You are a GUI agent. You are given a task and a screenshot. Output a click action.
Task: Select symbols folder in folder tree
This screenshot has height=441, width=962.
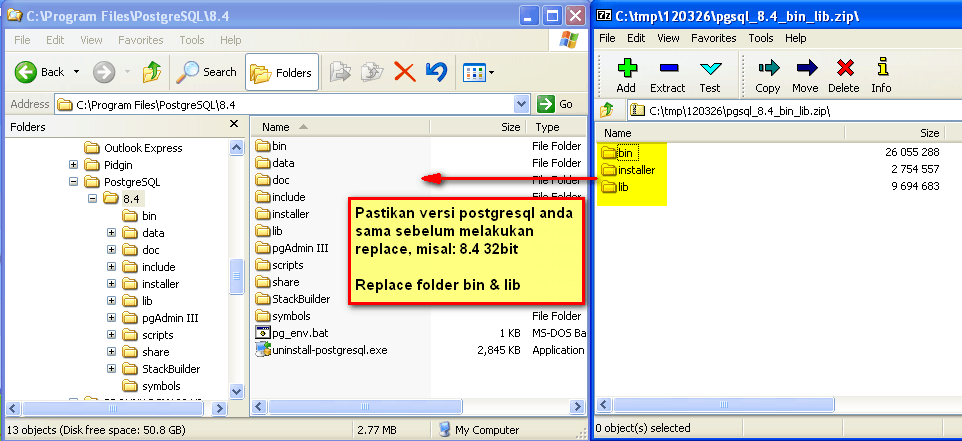pos(152,386)
